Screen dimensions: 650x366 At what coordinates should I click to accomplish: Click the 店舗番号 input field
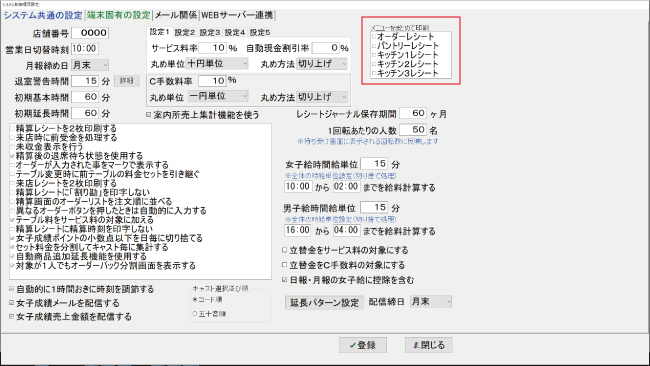[90, 33]
